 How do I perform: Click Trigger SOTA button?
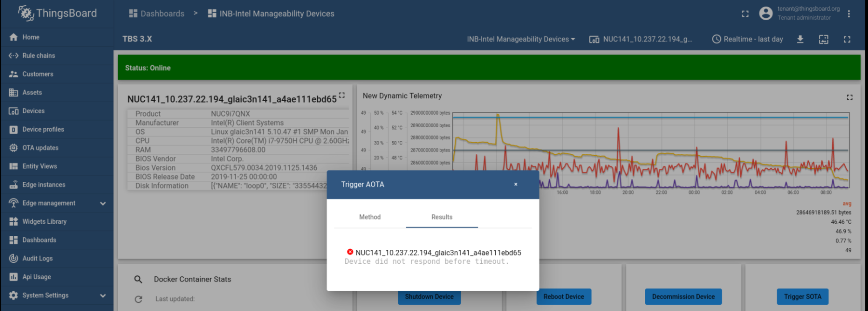(802, 297)
